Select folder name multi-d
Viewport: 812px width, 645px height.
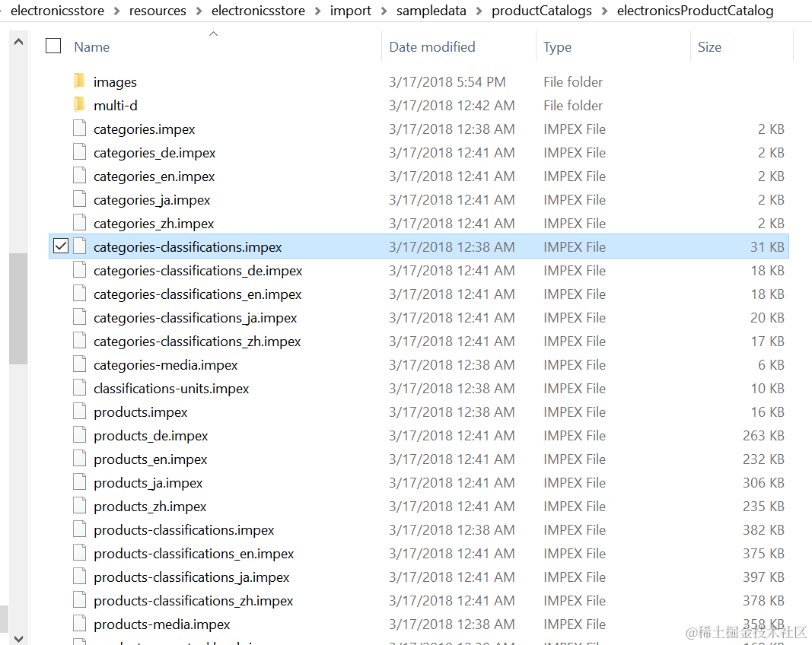point(116,106)
